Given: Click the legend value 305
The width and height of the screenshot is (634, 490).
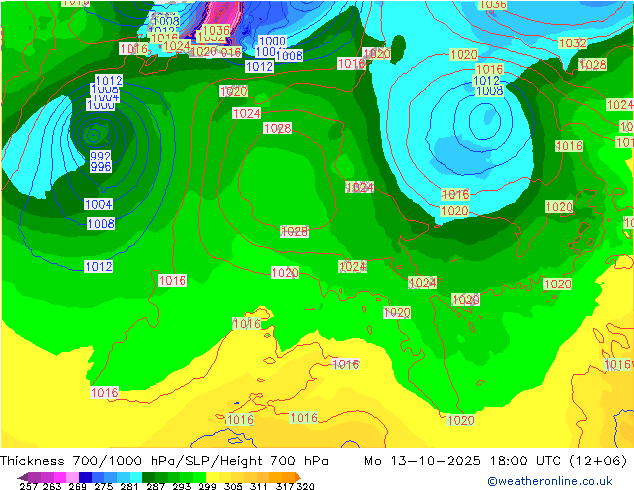Looking at the screenshot, I should pyautogui.click(x=233, y=486).
